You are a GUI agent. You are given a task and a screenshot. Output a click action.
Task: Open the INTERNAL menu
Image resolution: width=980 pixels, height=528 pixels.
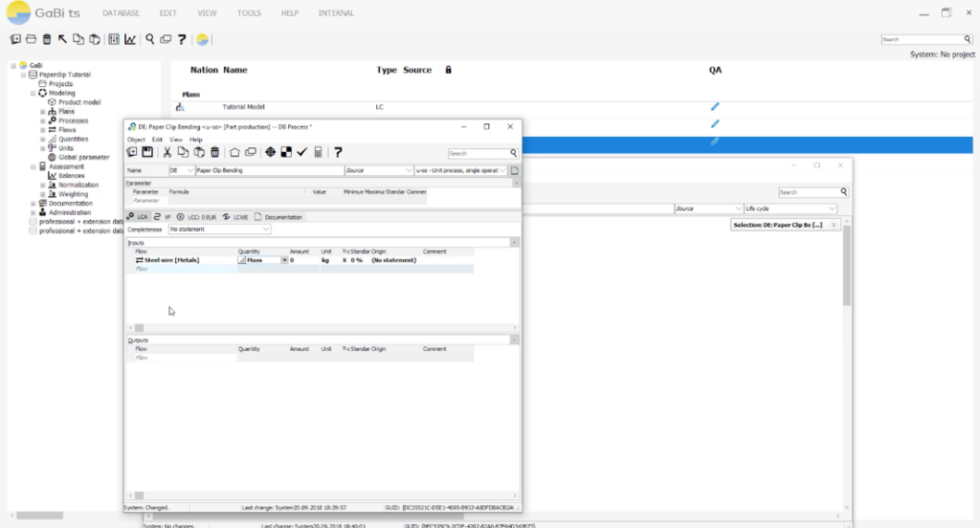(x=336, y=13)
